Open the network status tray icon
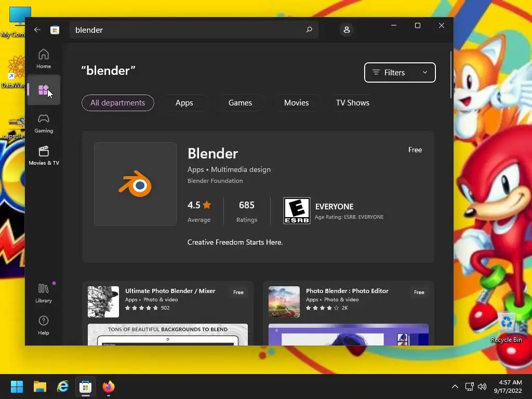Viewport: 532px width, 399px height. tap(470, 387)
